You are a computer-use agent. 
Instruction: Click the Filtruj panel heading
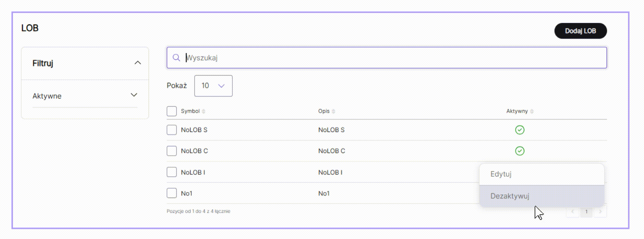pyautogui.click(x=43, y=63)
